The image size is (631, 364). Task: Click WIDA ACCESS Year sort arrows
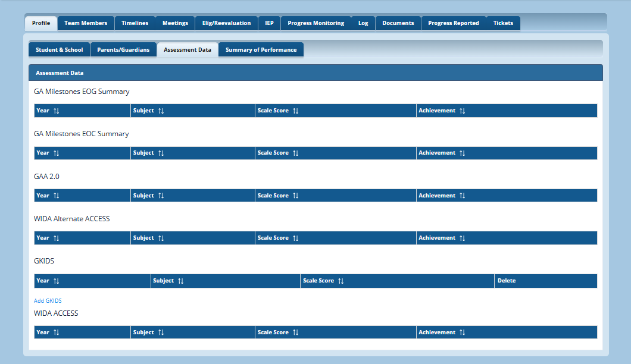(x=57, y=332)
